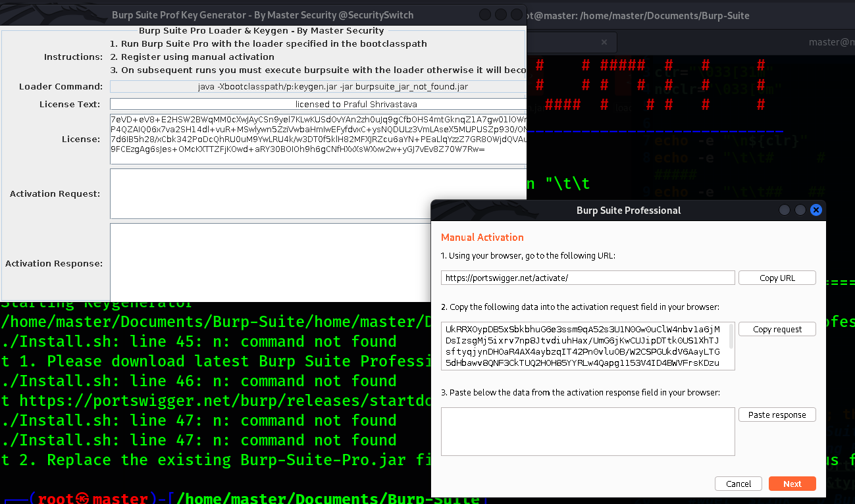855x504 pixels.
Task: Minimize the Burp Suite Professional dialog
Action: pos(784,210)
